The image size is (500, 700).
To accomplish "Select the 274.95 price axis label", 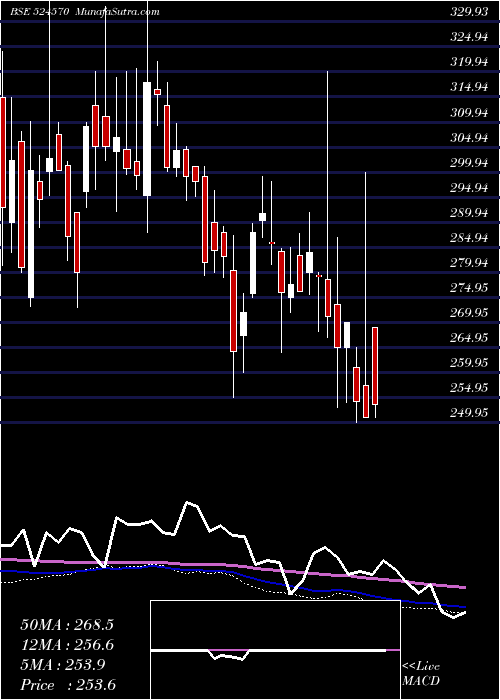I will 469,288.
